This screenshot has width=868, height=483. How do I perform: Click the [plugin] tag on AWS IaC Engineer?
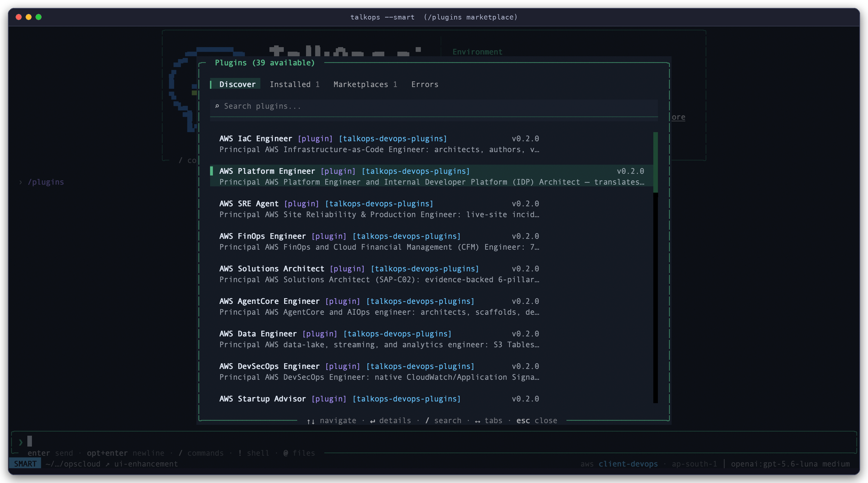[315, 139]
